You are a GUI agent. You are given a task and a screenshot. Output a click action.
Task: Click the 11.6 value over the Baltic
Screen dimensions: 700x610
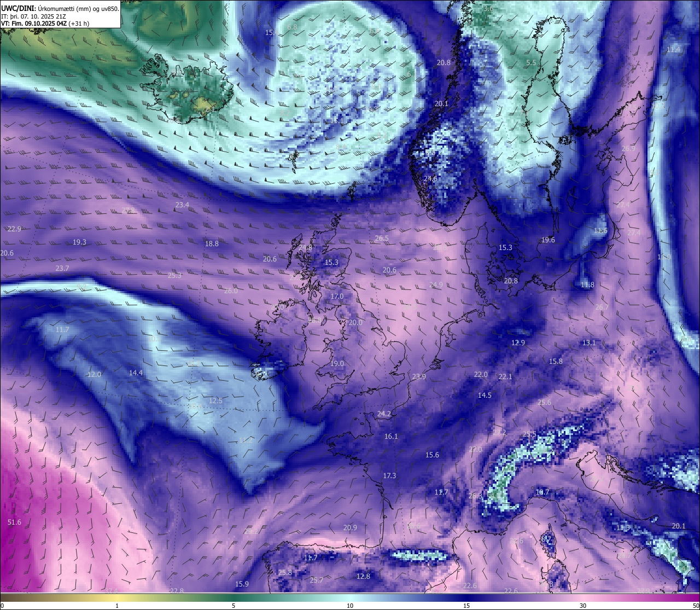click(x=600, y=230)
